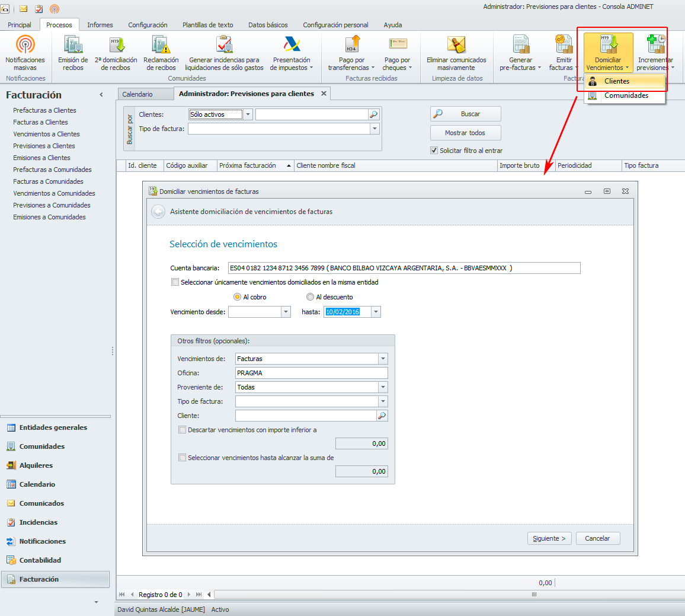Click the 'Mostrar todos' button

tap(465, 133)
